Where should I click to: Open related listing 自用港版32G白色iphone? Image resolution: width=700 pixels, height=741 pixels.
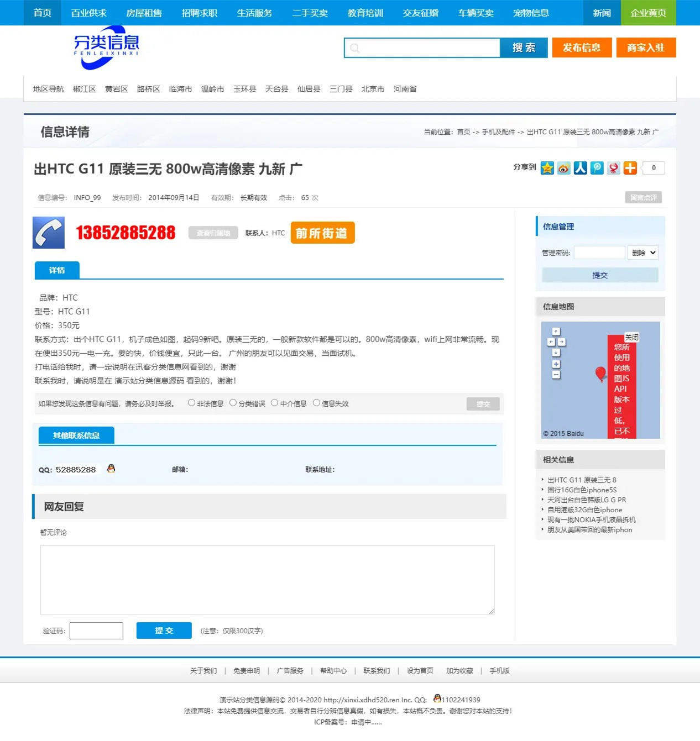(x=585, y=509)
